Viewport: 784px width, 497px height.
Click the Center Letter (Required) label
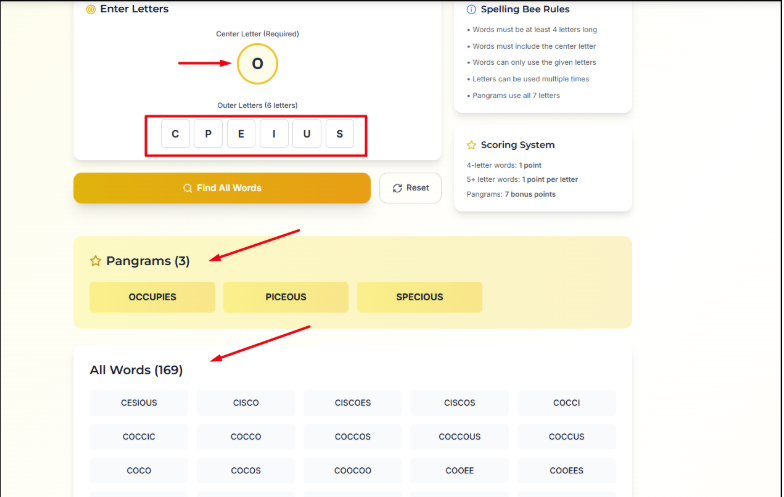click(x=258, y=34)
